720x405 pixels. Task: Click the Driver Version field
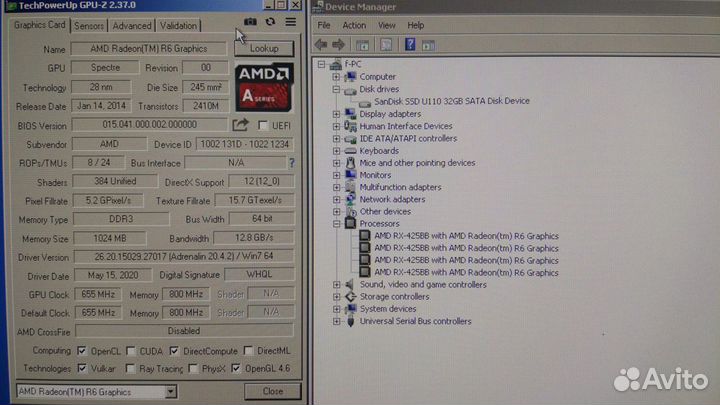pyautogui.click(x=184, y=256)
